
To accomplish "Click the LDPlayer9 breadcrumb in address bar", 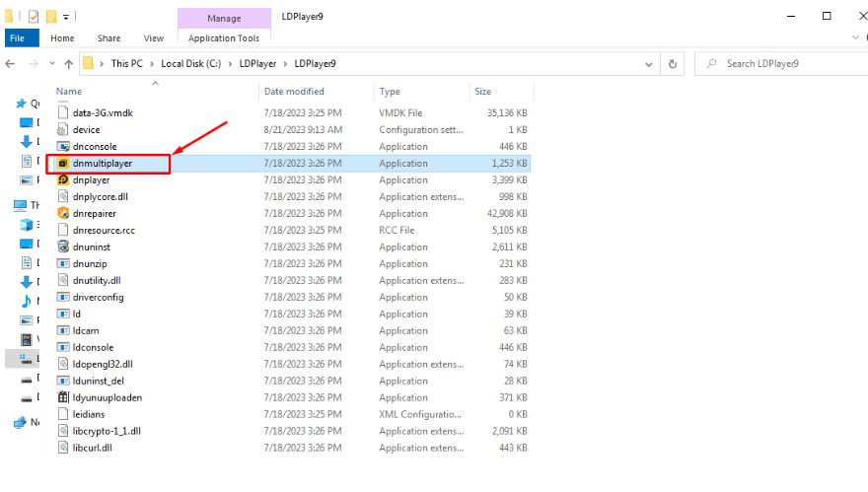I will click(x=315, y=64).
